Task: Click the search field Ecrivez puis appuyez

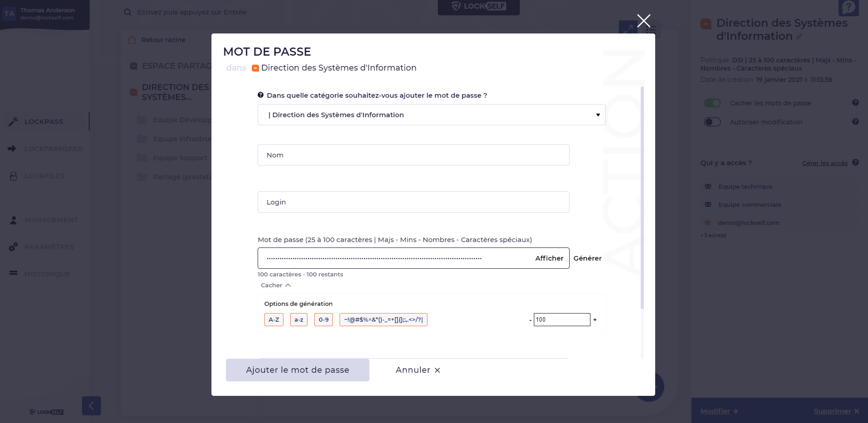Action: coord(192,12)
